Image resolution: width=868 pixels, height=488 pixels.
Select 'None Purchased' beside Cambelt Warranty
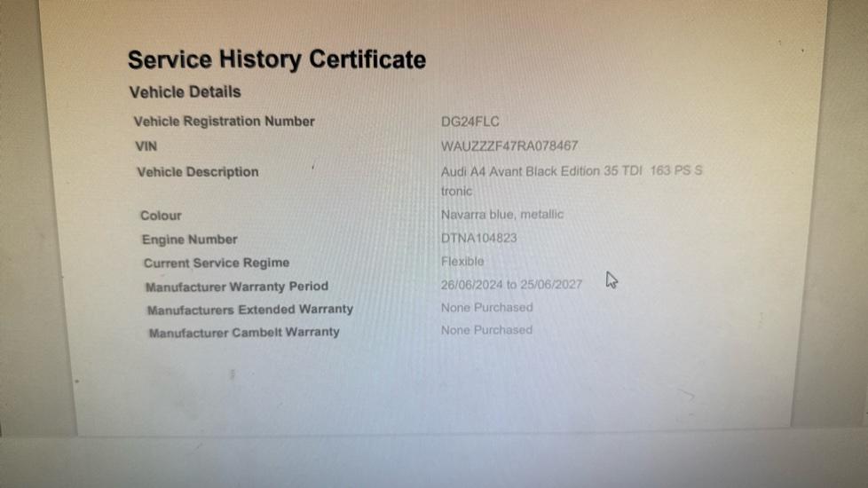coord(486,330)
